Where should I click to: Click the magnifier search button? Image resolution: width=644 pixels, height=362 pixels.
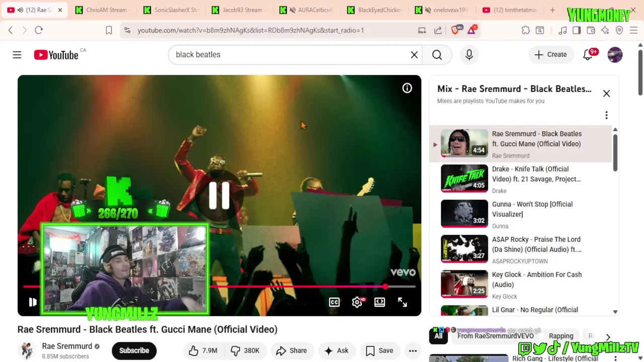(x=437, y=55)
